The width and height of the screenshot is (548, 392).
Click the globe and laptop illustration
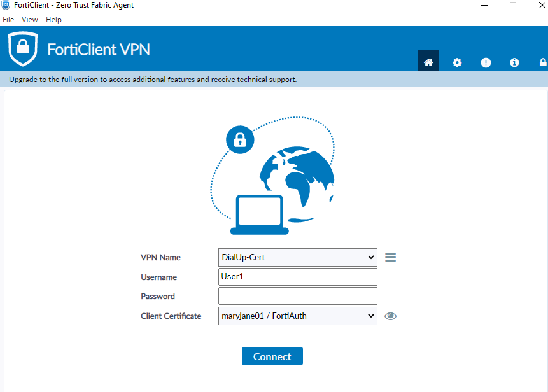coord(272,176)
